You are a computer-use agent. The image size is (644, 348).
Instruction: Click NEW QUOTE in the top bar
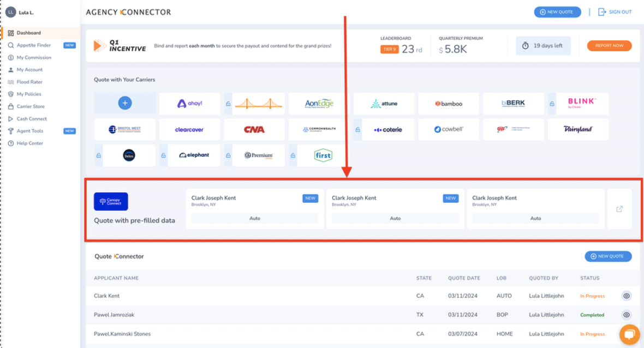(557, 11)
